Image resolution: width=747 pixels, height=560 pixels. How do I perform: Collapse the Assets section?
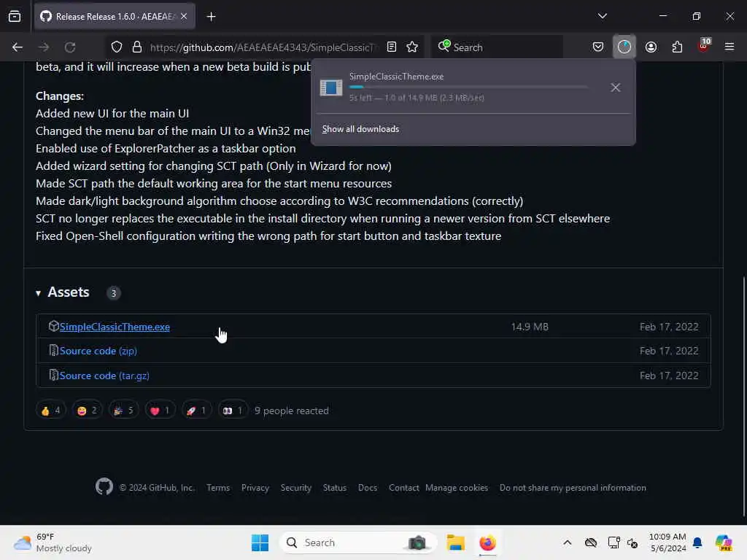[38, 293]
